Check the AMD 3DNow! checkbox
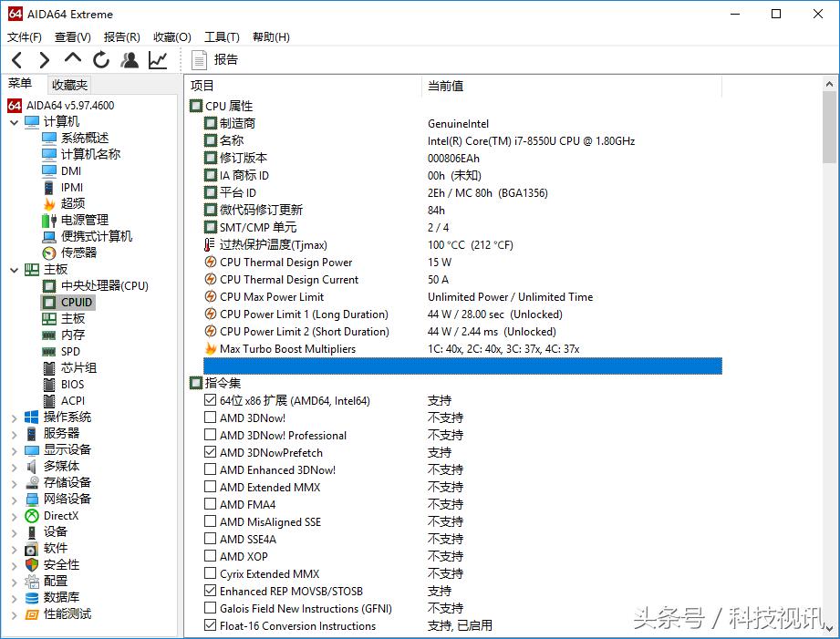 (210, 417)
